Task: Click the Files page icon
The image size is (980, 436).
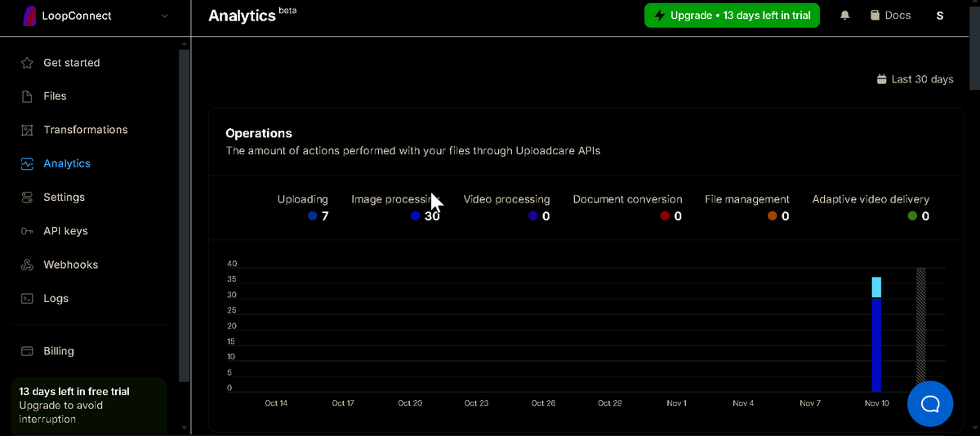Action: click(x=27, y=96)
